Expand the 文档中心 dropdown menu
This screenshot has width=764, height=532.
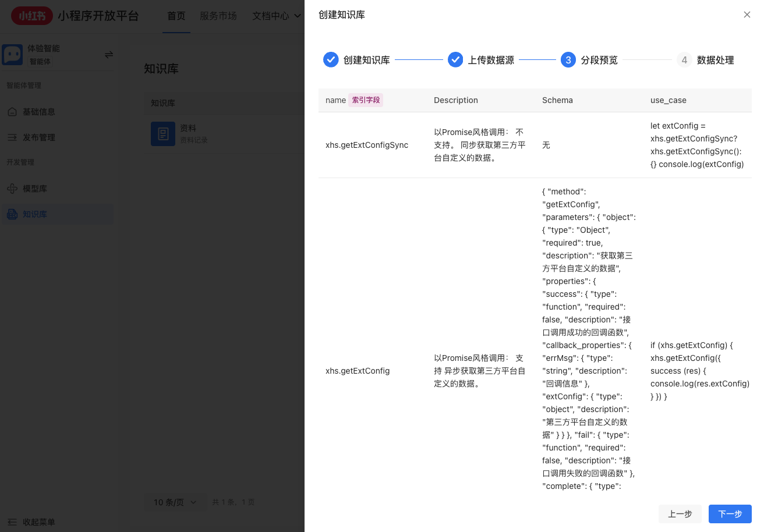274,16
